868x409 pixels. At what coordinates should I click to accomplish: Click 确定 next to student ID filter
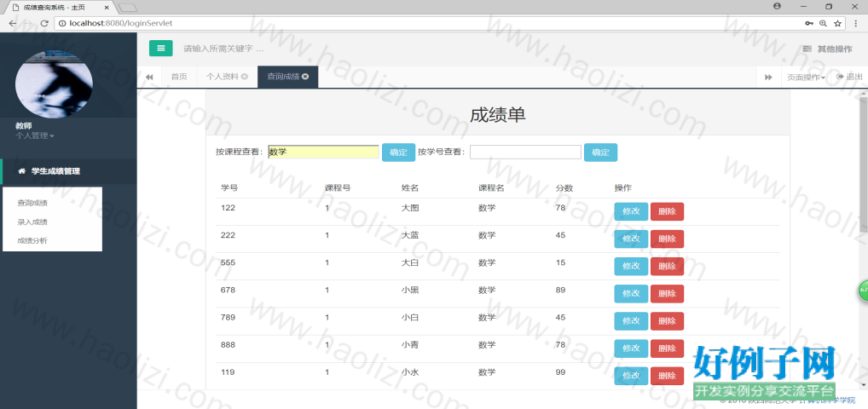point(600,153)
